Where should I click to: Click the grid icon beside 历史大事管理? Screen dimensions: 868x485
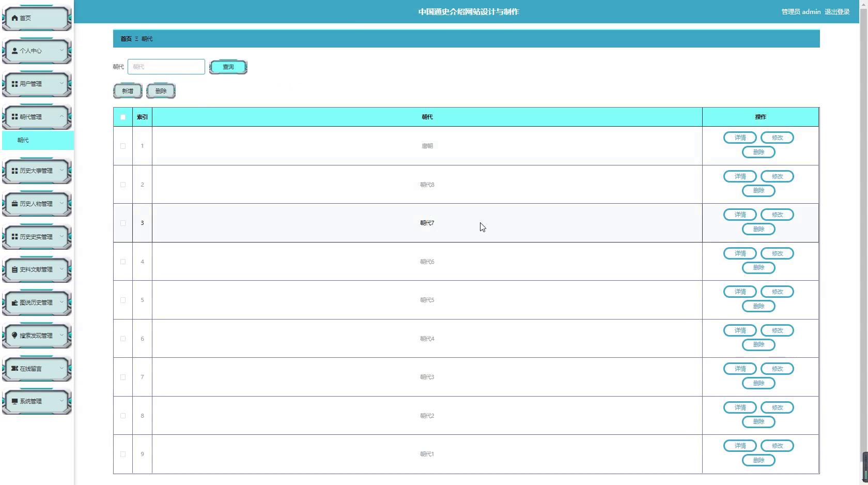[x=14, y=171]
